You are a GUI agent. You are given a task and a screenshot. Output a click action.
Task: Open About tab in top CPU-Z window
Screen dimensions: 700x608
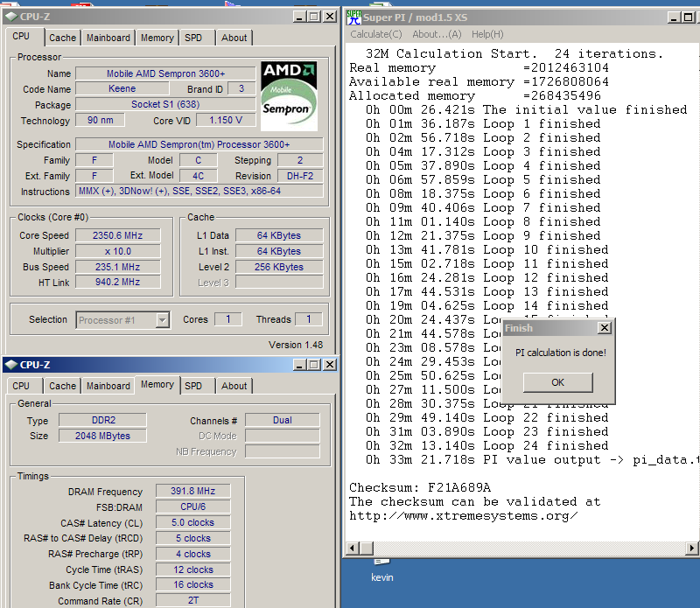pos(234,38)
